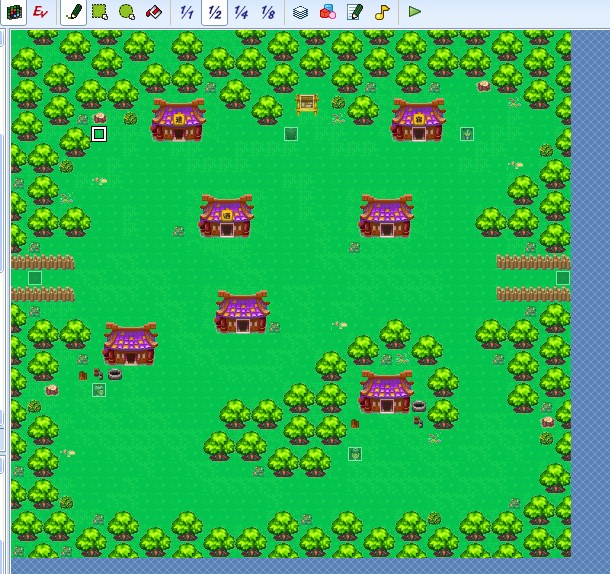
Task: Set map zoom to 1/1 scale
Action: [x=187, y=12]
